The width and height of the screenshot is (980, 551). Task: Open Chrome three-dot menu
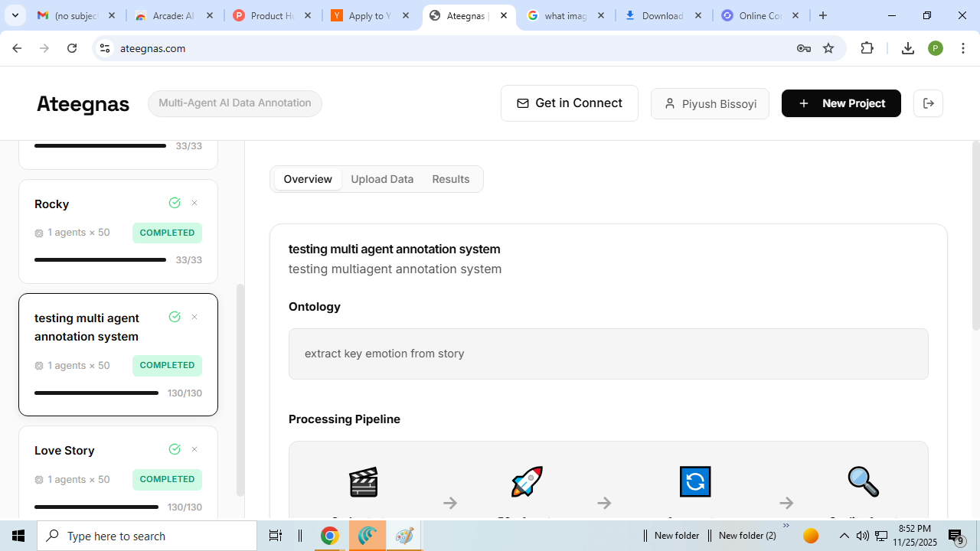click(x=963, y=48)
